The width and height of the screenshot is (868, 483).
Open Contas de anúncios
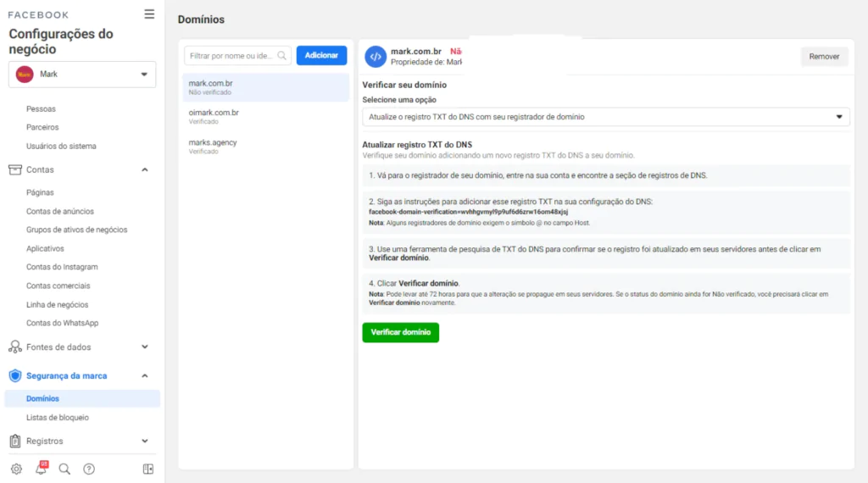click(x=60, y=211)
